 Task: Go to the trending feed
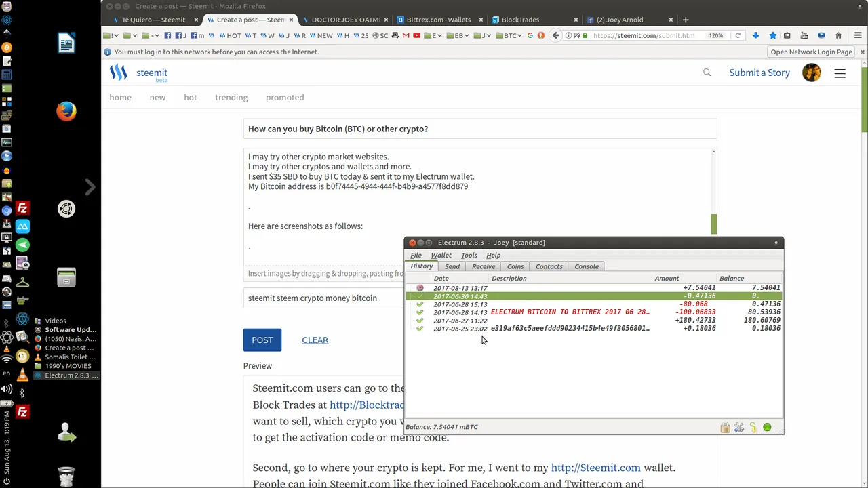(x=231, y=98)
